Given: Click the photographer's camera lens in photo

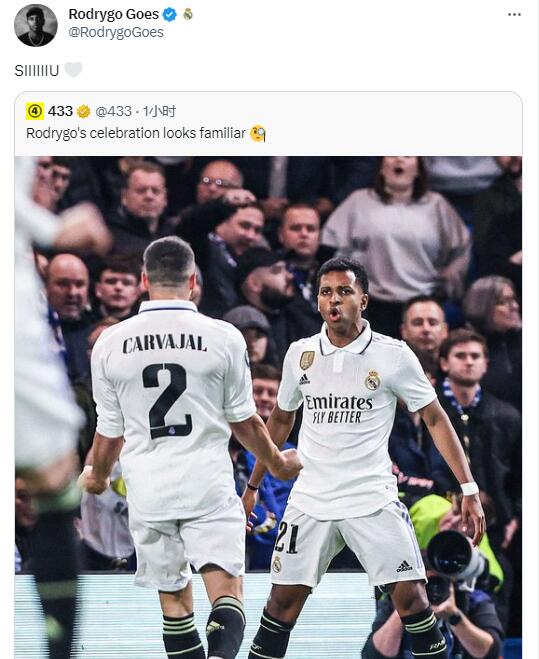Looking at the screenshot, I should coord(452,553).
